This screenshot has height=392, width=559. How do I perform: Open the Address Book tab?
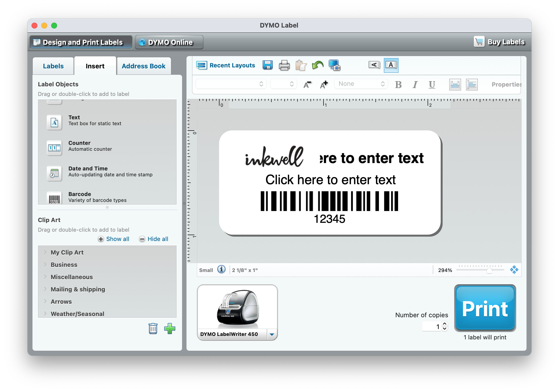[x=143, y=66]
